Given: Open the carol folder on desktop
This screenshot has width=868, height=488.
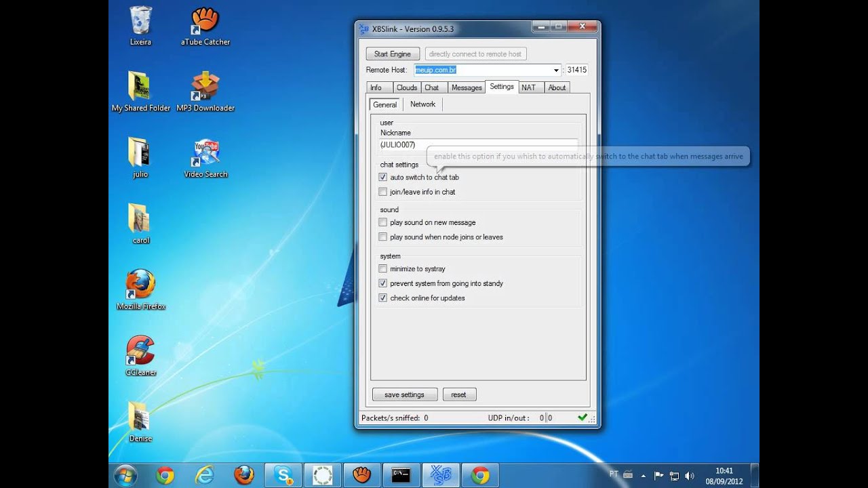Looking at the screenshot, I should (140, 224).
